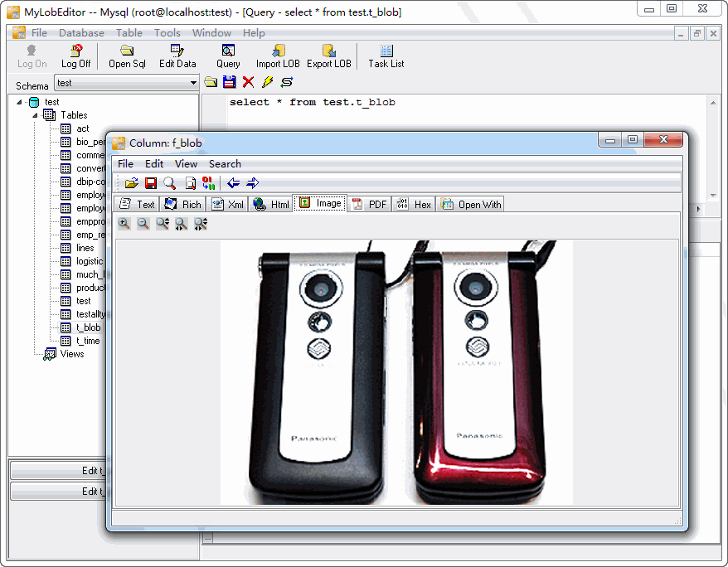Select the dbip-co table in tree
Image resolution: width=728 pixels, height=567 pixels.
coord(90,182)
